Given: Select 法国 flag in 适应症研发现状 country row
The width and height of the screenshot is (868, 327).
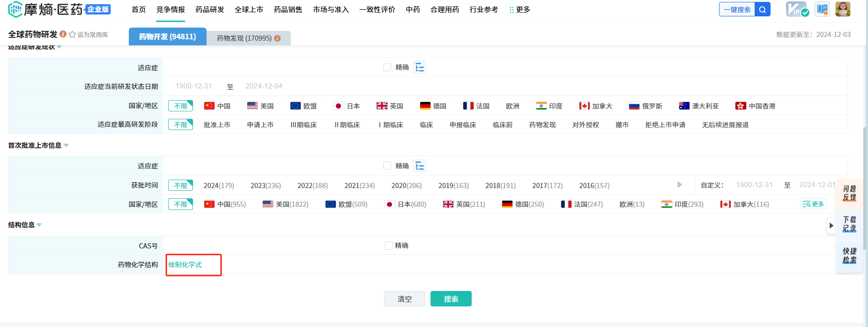Looking at the screenshot, I should 468,106.
